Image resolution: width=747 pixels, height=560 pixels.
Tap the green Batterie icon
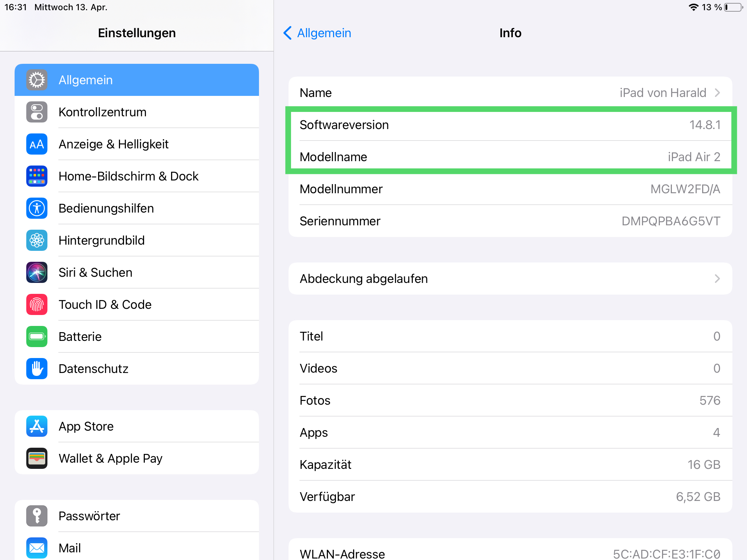(x=37, y=337)
